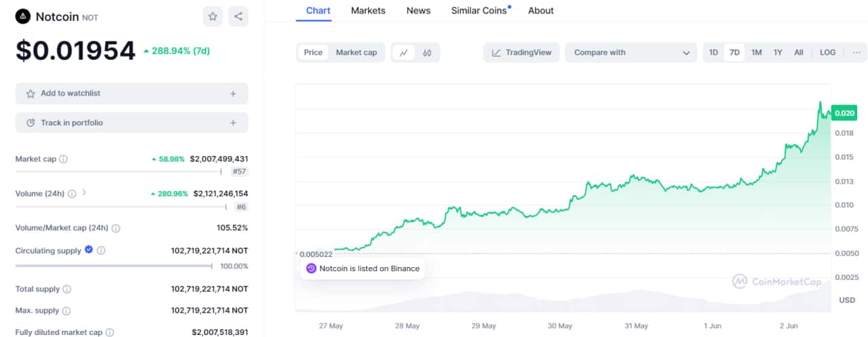Image resolution: width=868 pixels, height=337 pixels.
Task: Select the 1D time range
Action: pyautogui.click(x=713, y=52)
